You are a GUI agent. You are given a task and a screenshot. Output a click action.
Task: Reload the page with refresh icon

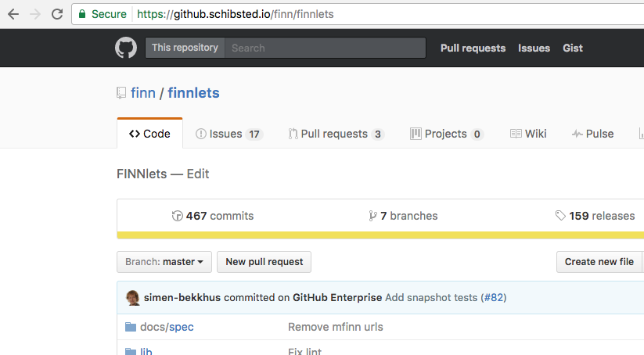(57, 14)
